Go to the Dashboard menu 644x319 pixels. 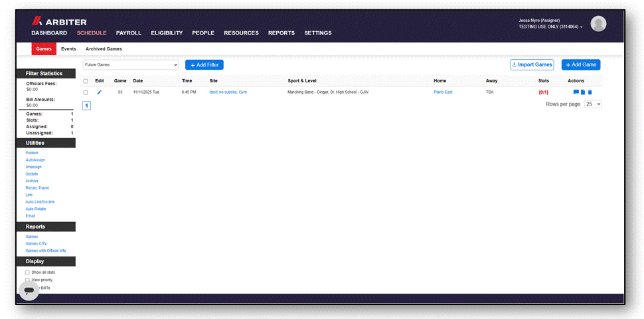pos(49,33)
